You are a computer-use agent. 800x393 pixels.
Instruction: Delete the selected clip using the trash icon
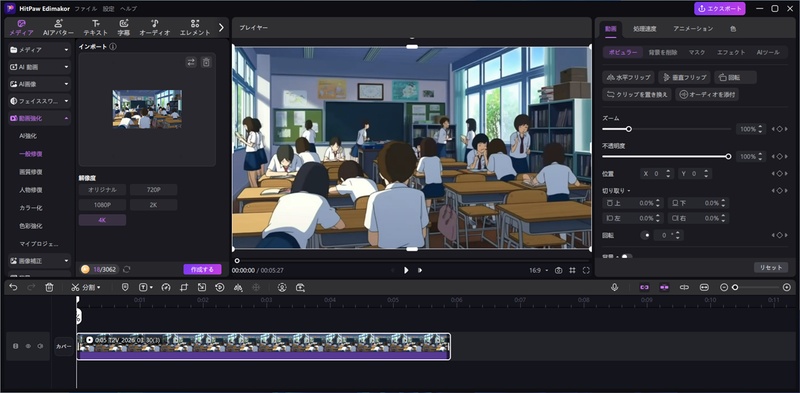point(49,287)
